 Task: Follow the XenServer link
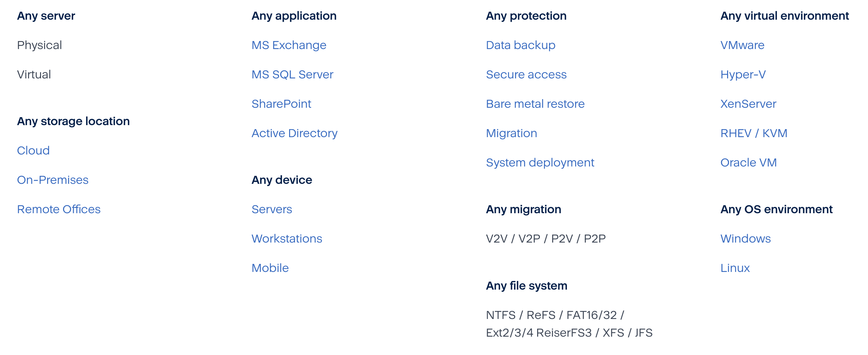[x=748, y=104]
